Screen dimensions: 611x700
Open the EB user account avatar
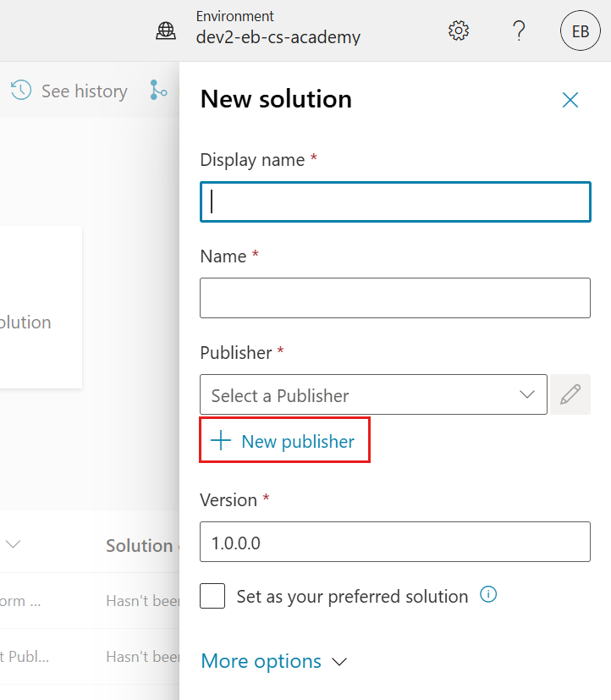coord(580,31)
